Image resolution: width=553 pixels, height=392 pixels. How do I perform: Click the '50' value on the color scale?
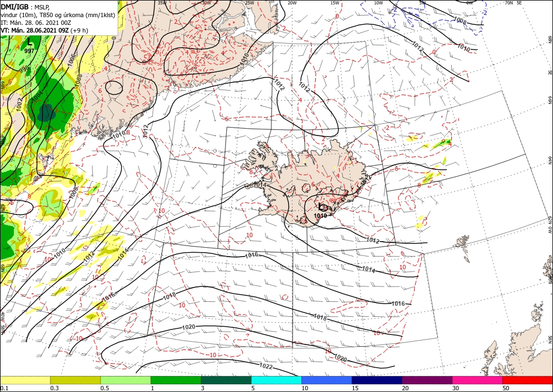click(506, 388)
